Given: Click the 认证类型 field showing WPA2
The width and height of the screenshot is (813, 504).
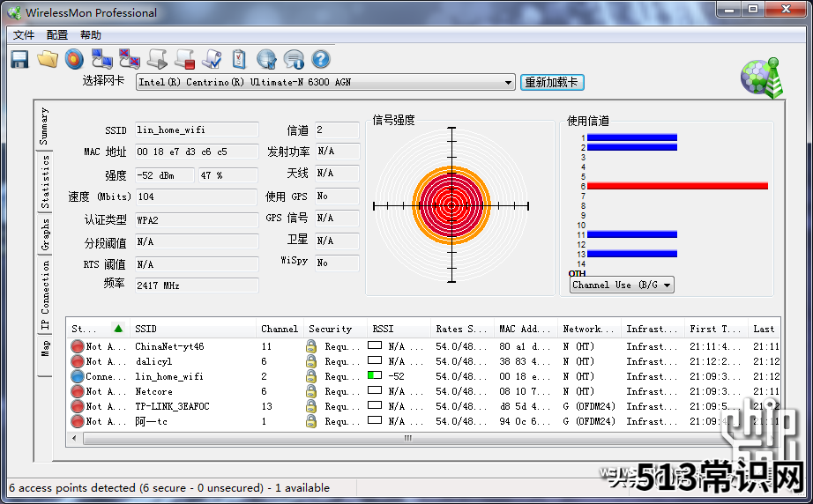Looking at the screenshot, I should click(x=197, y=220).
